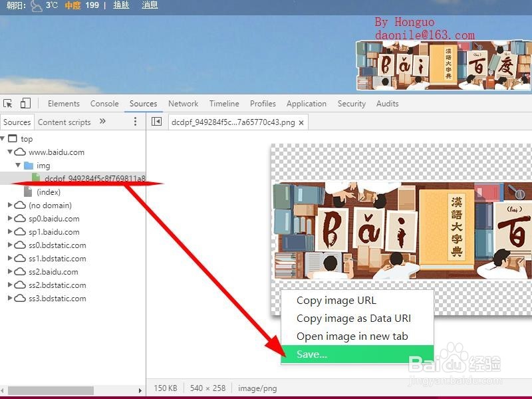Screen dimensions: 532x399
Task: Expand the ss3.bdstatic.com node
Action: 10,298
